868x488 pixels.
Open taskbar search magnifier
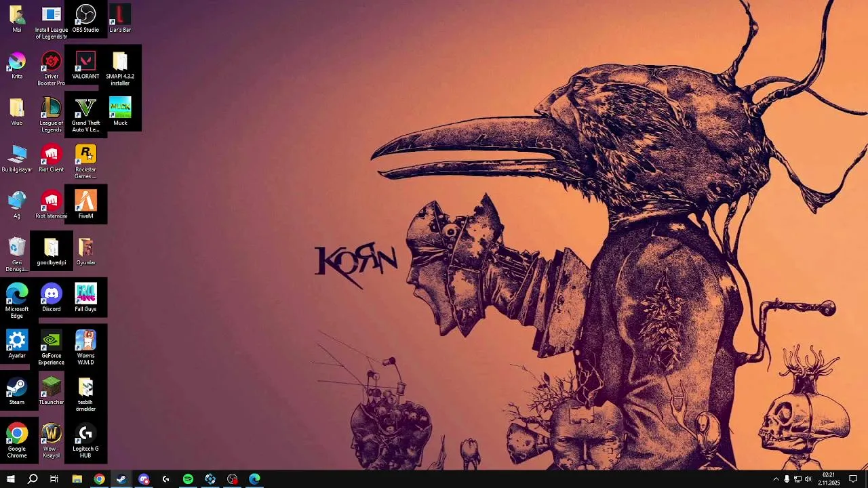tap(33, 479)
